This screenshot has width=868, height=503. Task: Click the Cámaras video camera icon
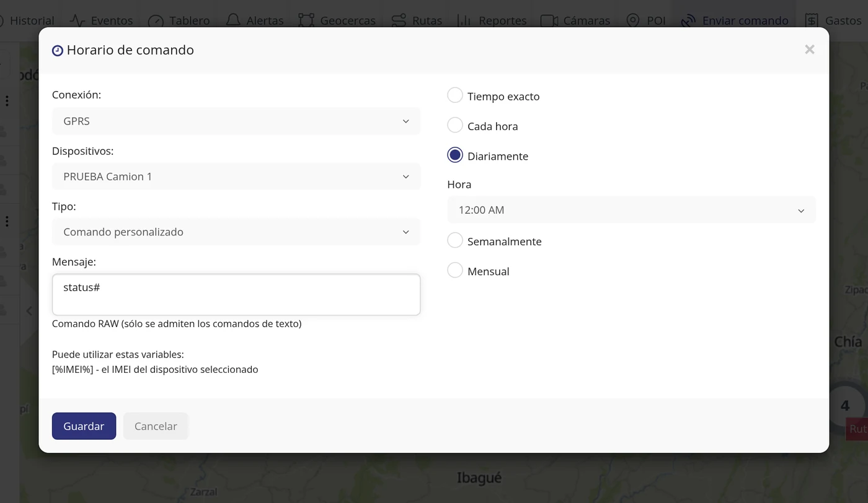click(549, 20)
